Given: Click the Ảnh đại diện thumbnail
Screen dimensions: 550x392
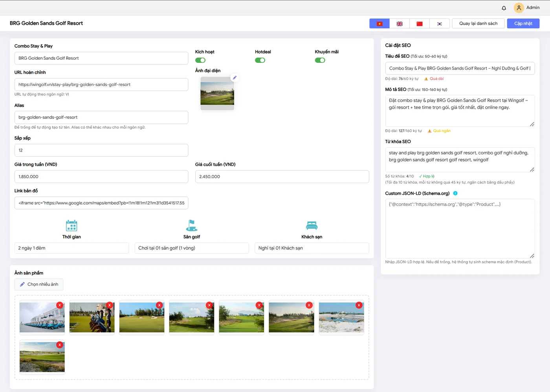Looking at the screenshot, I should [217, 93].
